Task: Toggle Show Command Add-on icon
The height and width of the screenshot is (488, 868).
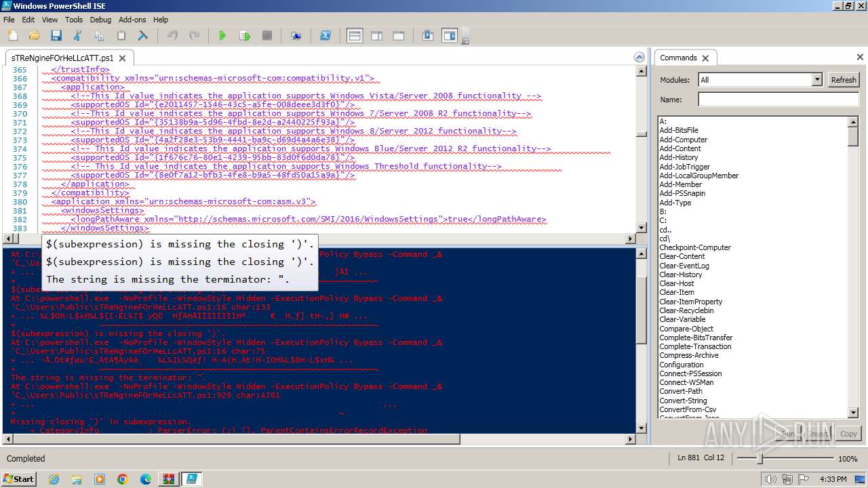Action: pos(450,36)
